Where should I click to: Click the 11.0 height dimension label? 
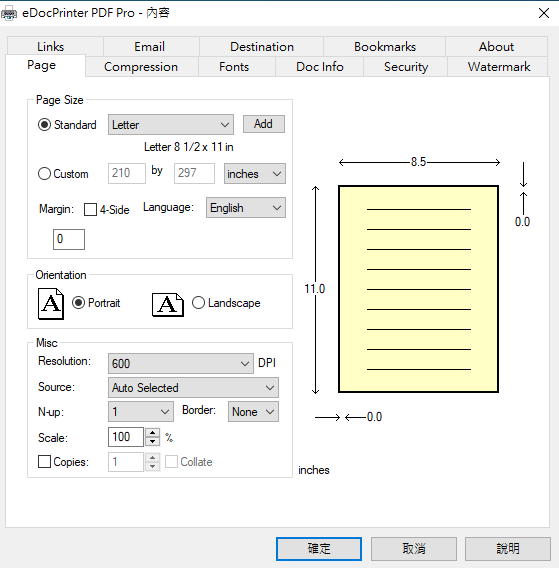coord(314,289)
